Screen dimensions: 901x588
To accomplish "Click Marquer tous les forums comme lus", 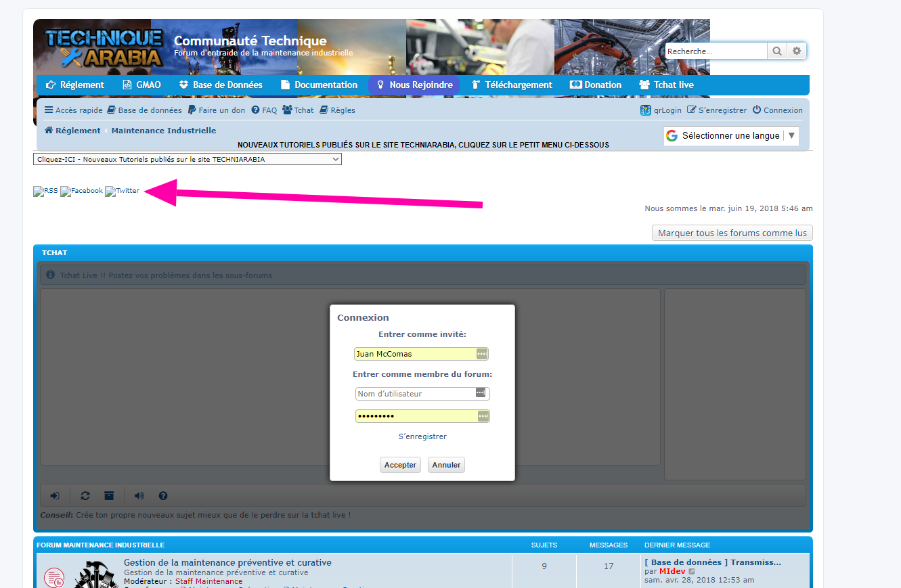I will point(732,233).
